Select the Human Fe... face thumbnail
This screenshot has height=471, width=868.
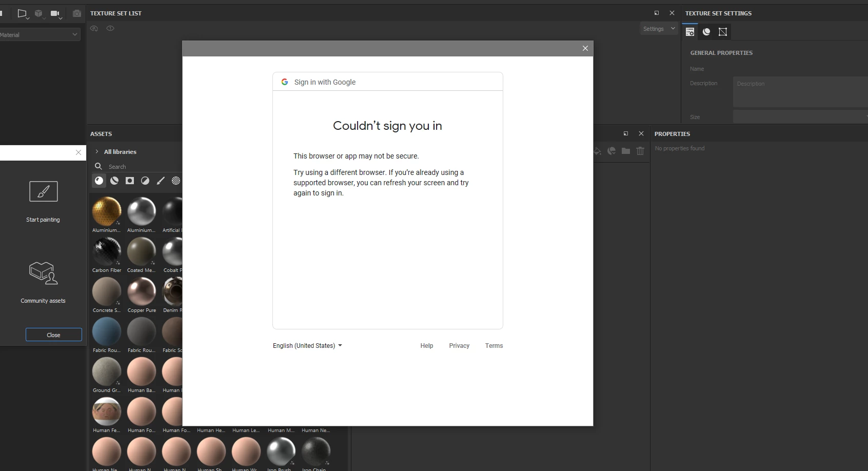pyautogui.click(x=107, y=411)
